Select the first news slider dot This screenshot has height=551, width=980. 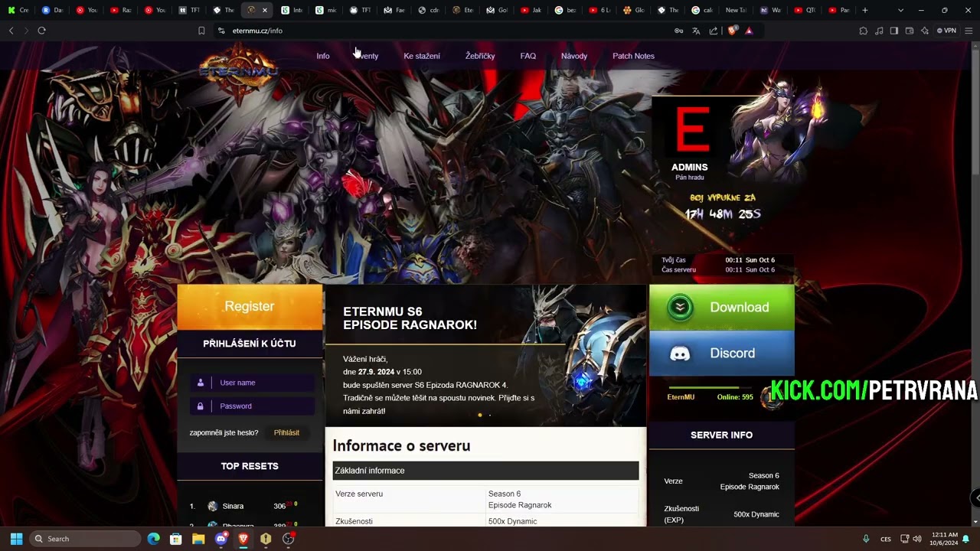(480, 415)
